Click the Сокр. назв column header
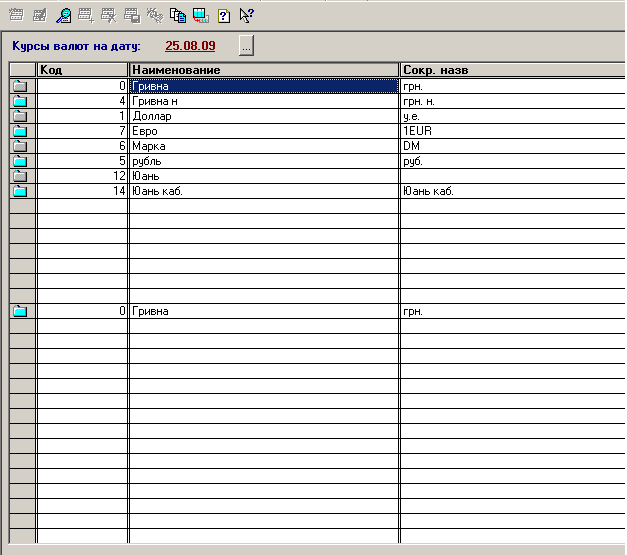627x555 pixels. click(x=510, y=70)
